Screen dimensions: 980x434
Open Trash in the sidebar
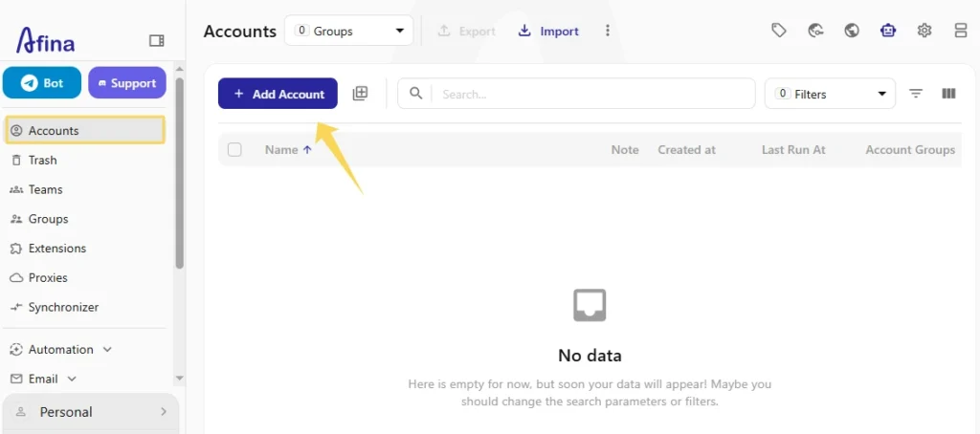pos(42,160)
